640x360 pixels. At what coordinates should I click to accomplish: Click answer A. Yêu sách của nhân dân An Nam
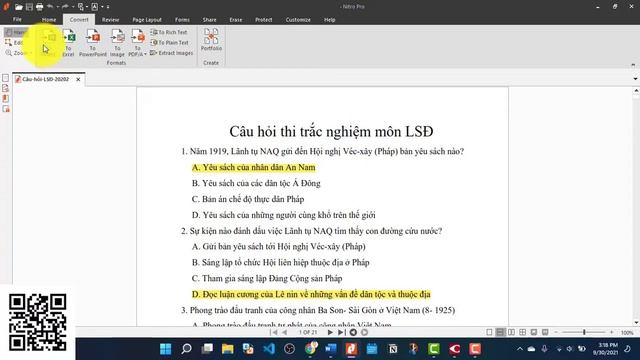click(253, 167)
